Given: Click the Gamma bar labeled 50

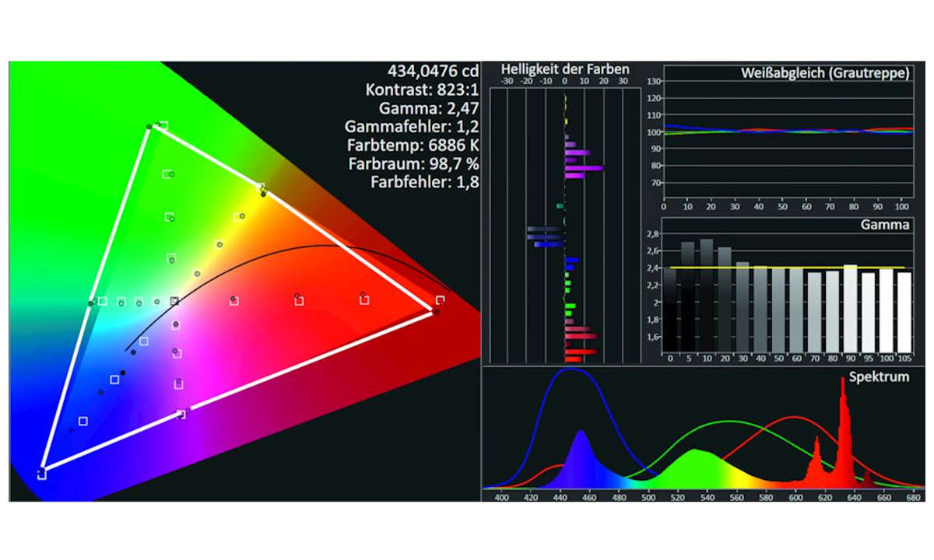Looking at the screenshot, I should [x=778, y=309].
